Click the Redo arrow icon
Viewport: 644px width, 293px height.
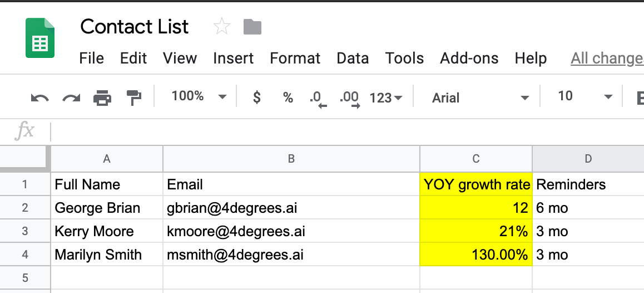pos(71,98)
